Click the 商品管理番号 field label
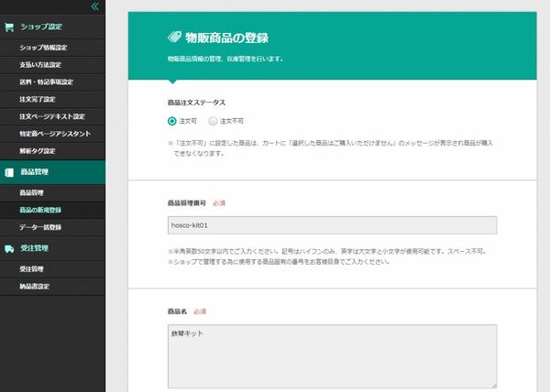 pyautogui.click(x=187, y=202)
